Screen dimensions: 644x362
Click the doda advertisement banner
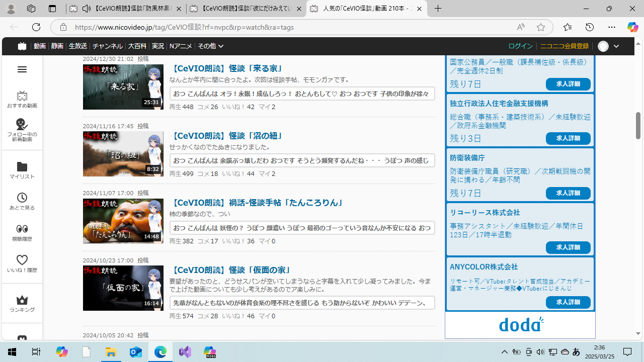pos(520,325)
